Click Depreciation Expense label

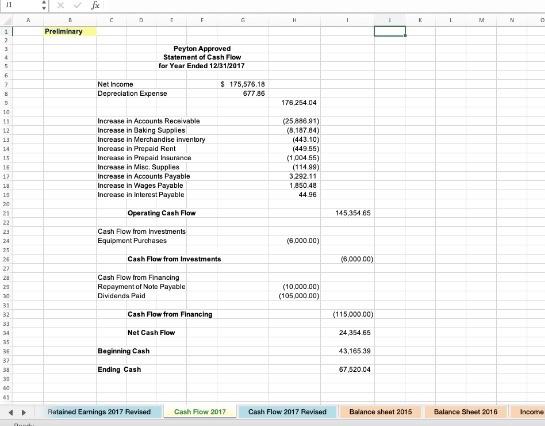click(x=132, y=93)
